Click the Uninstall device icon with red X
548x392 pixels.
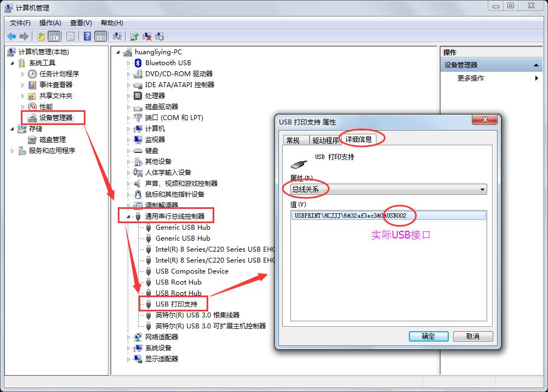pos(147,36)
